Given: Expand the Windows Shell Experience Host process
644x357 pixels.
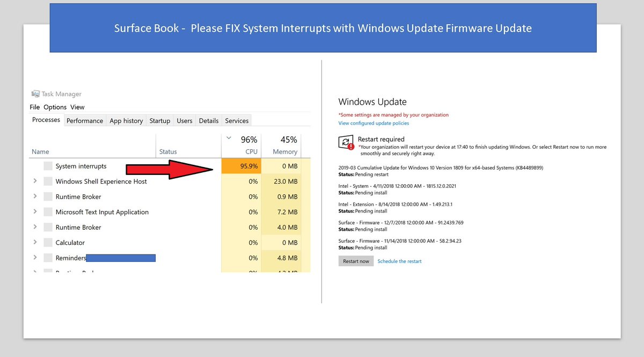Looking at the screenshot, I should 36,181.
